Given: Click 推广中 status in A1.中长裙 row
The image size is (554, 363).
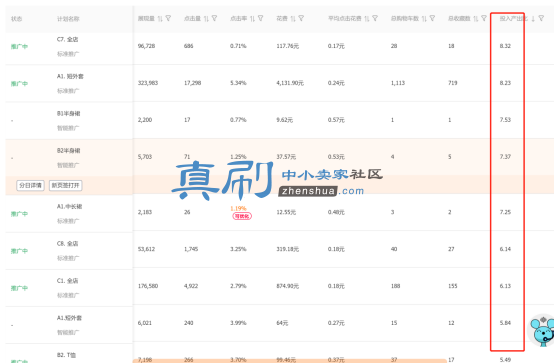Looking at the screenshot, I should 19,214.
